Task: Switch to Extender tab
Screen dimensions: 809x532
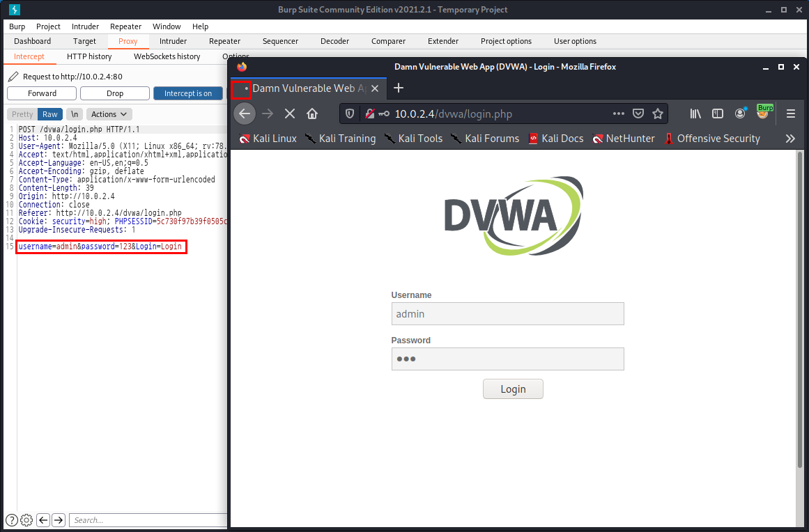Action: 443,41
